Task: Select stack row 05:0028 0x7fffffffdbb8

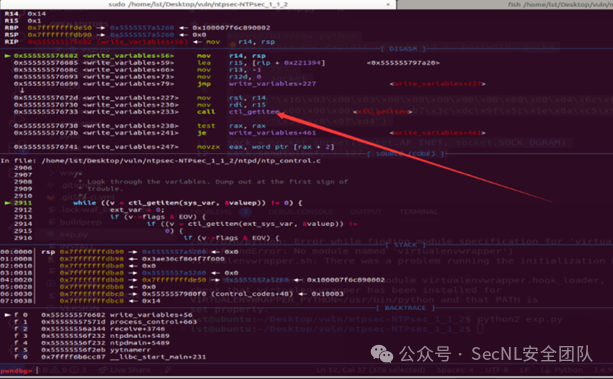Action: coord(78,287)
